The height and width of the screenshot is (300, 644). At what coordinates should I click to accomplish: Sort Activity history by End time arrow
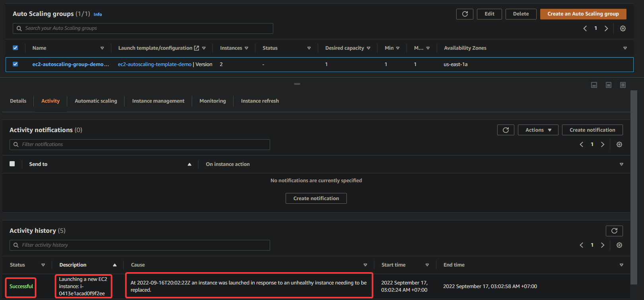tap(621, 265)
